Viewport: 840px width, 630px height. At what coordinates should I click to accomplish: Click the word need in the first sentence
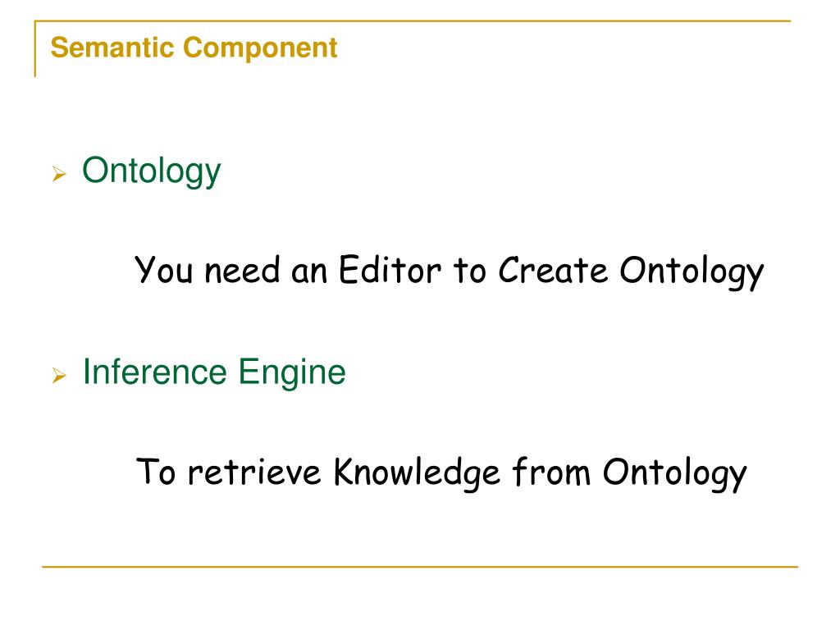(x=242, y=269)
